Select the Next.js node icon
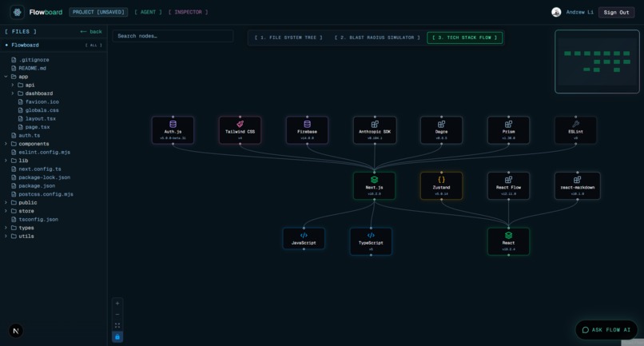The image size is (644, 346). [374, 180]
